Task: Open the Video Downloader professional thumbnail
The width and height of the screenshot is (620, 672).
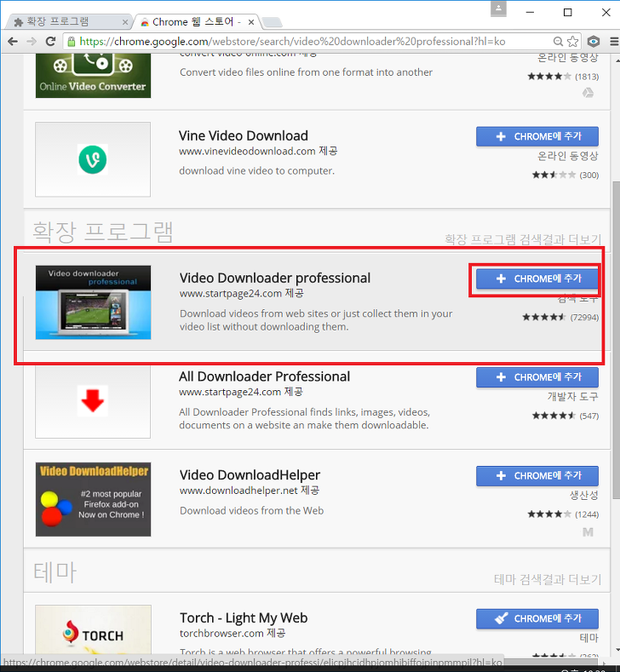Action: click(93, 302)
